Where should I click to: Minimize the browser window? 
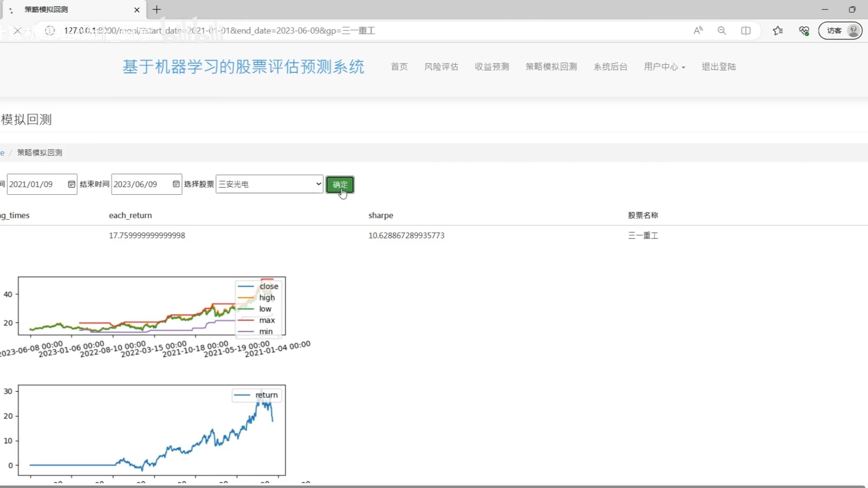pos(825,10)
